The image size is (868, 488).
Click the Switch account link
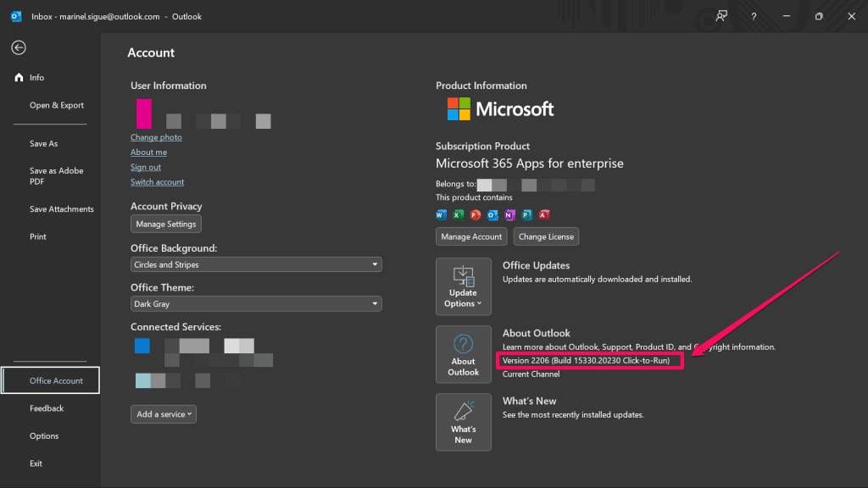(x=157, y=182)
